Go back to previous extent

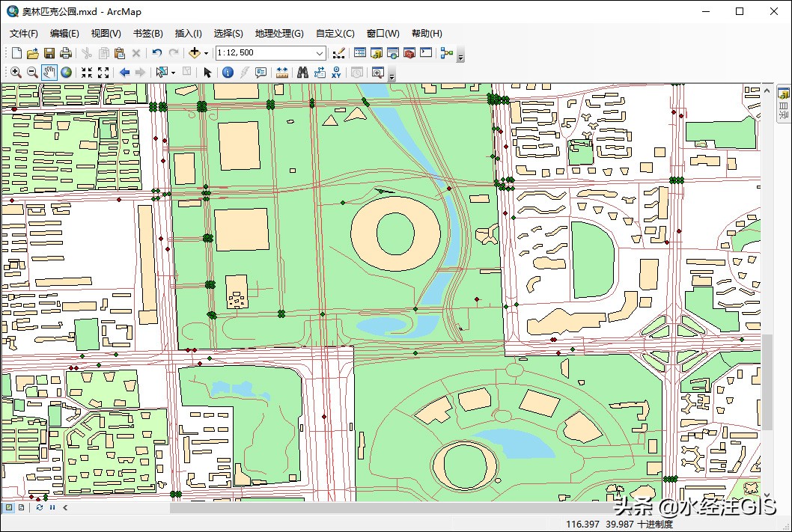coord(125,72)
